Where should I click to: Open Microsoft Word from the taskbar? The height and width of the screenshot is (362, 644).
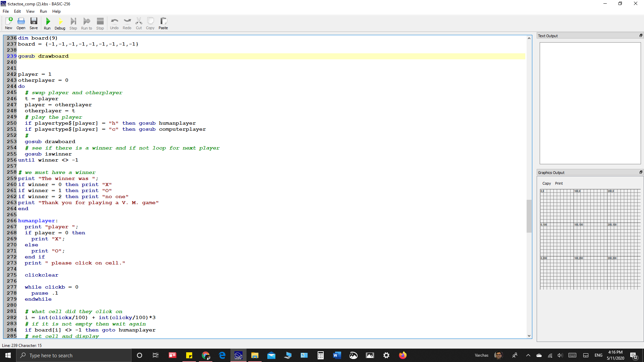pyautogui.click(x=337, y=355)
